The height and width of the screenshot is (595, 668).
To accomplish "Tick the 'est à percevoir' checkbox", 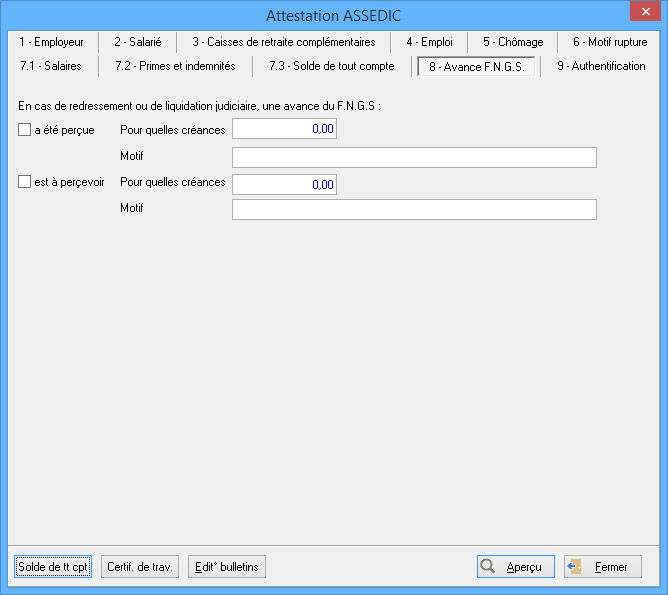I will 25,182.
